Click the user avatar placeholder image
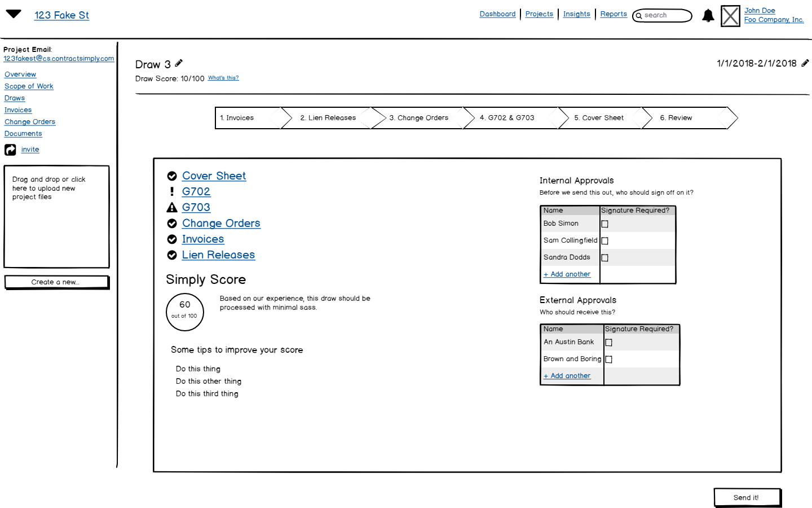The height and width of the screenshot is (508, 812). coord(730,16)
